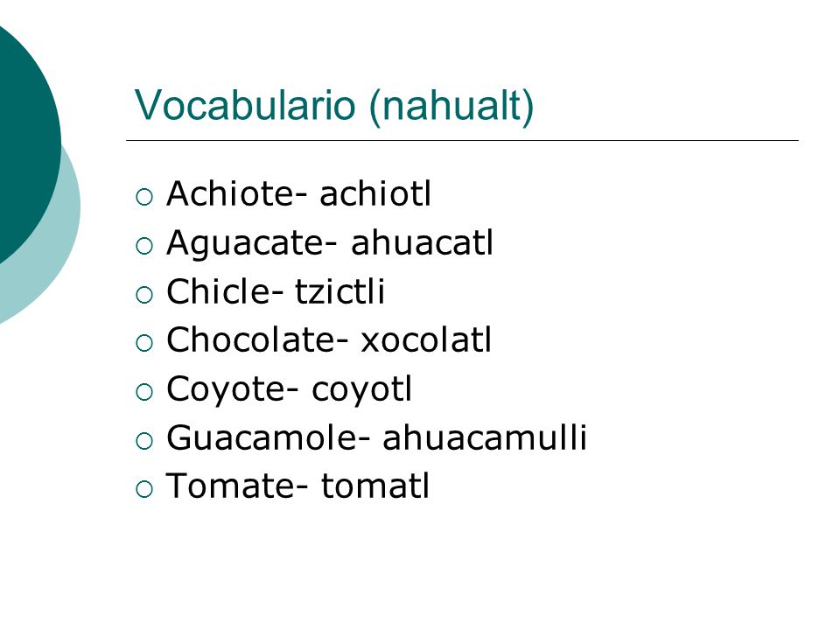Click the bullet circle beside Chocolate
This screenshot has width=840, height=630.
click(x=144, y=343)
